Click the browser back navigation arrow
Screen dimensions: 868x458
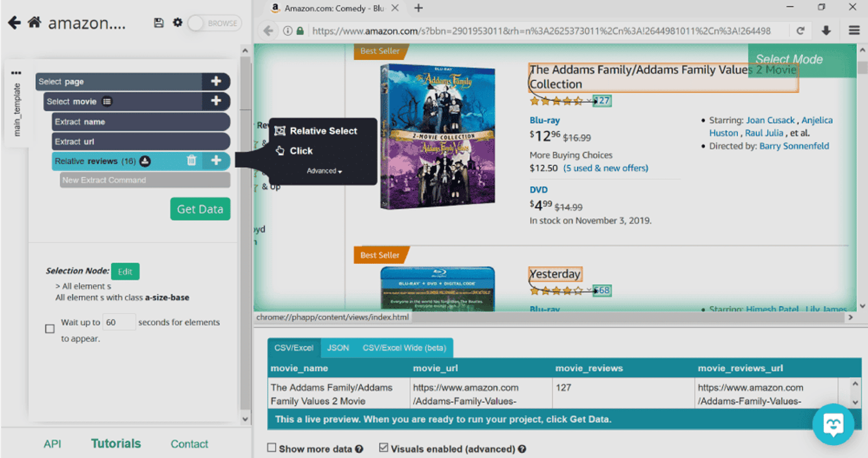point(268,31)
